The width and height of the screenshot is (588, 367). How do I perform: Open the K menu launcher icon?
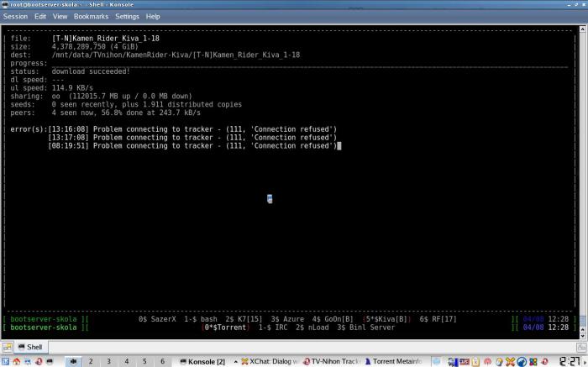coord(6,361)
